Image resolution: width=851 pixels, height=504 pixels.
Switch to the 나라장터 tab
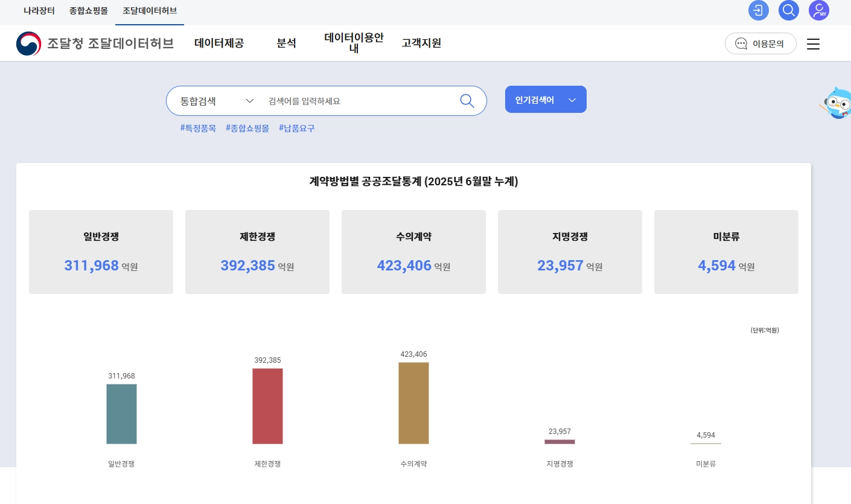(x=39, y=10)
